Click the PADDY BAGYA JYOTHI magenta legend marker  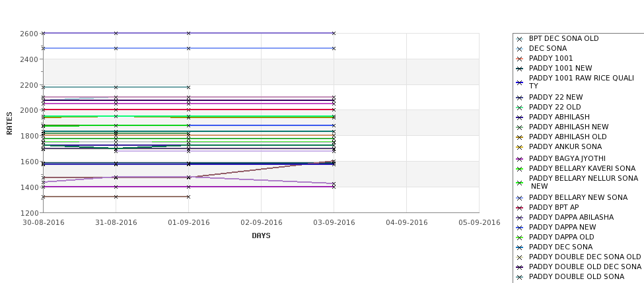(520, 159)
